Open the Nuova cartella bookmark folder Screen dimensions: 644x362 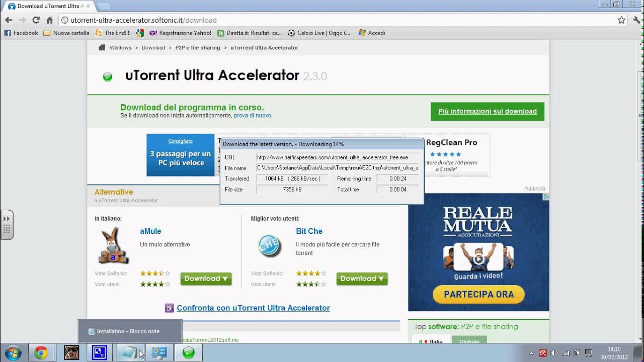(x=66, y=33)
